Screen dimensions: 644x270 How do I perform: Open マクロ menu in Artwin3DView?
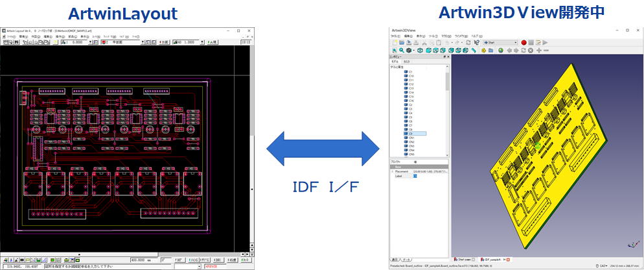pos(446,36)
